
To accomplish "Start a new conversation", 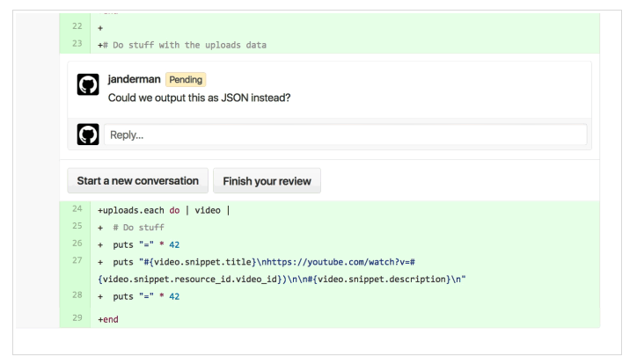I will coord(138,180).
